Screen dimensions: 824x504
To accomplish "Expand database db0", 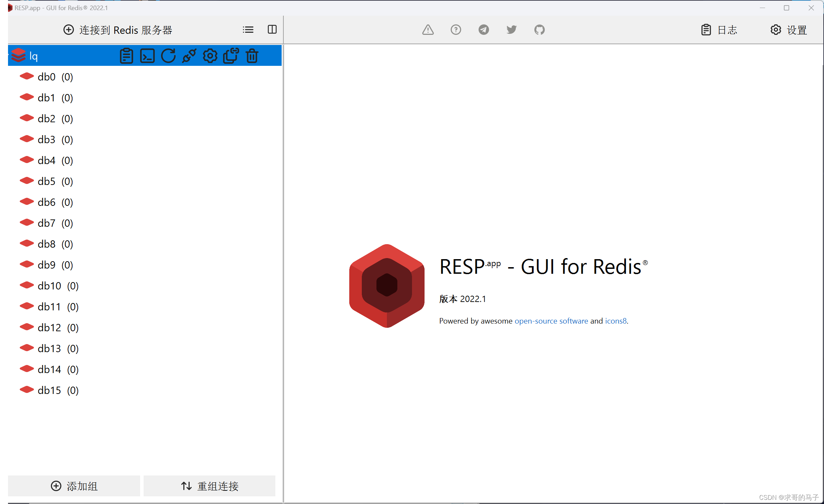I will pos(46,77).
